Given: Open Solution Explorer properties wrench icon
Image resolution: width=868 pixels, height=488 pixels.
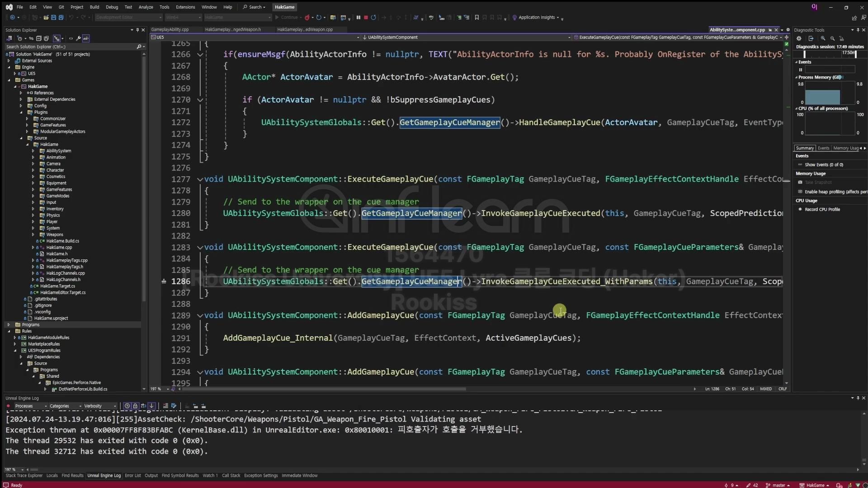Looking at the screenshot, I should [78, 38].
